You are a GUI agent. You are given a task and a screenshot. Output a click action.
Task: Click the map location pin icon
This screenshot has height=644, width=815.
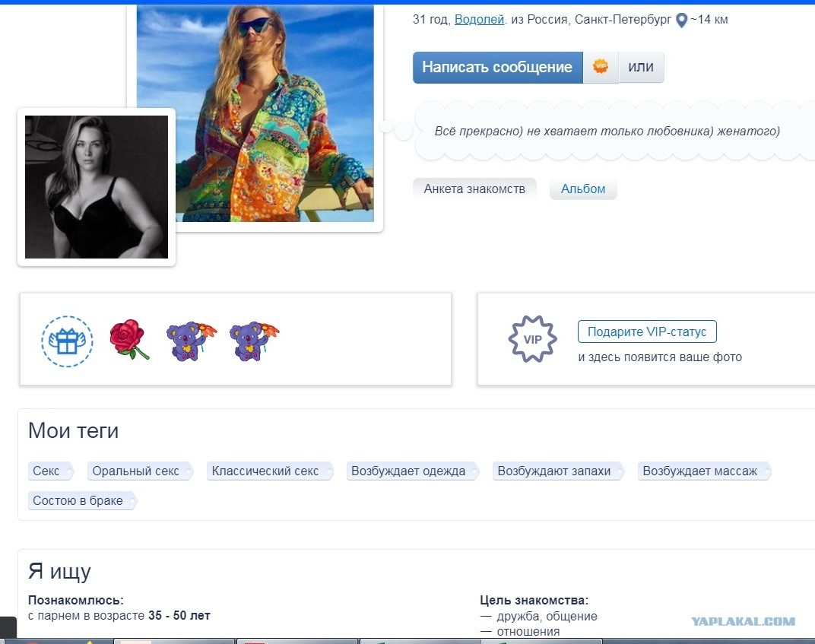681,21
